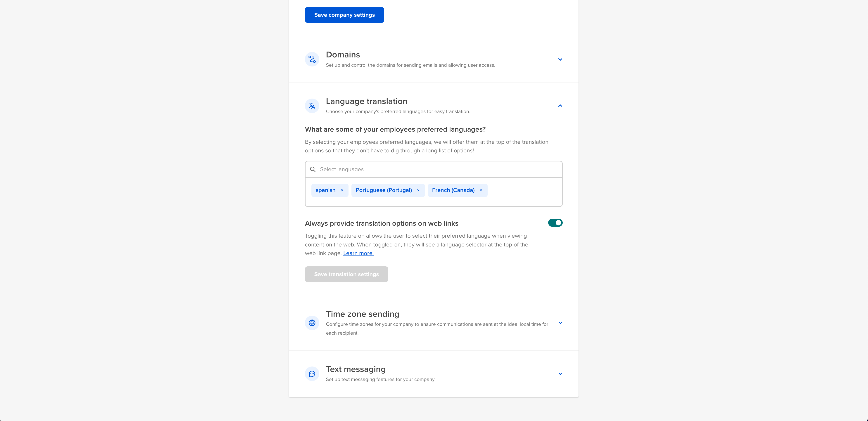Click the Text messaging heading
The height and width of the screenshot is (421, 868).
tap(356, 369)
